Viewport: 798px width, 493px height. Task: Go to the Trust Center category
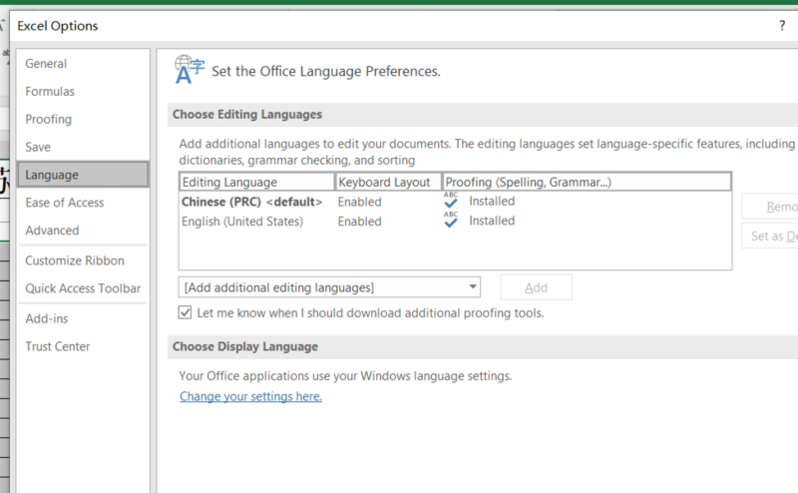[58, 347]
